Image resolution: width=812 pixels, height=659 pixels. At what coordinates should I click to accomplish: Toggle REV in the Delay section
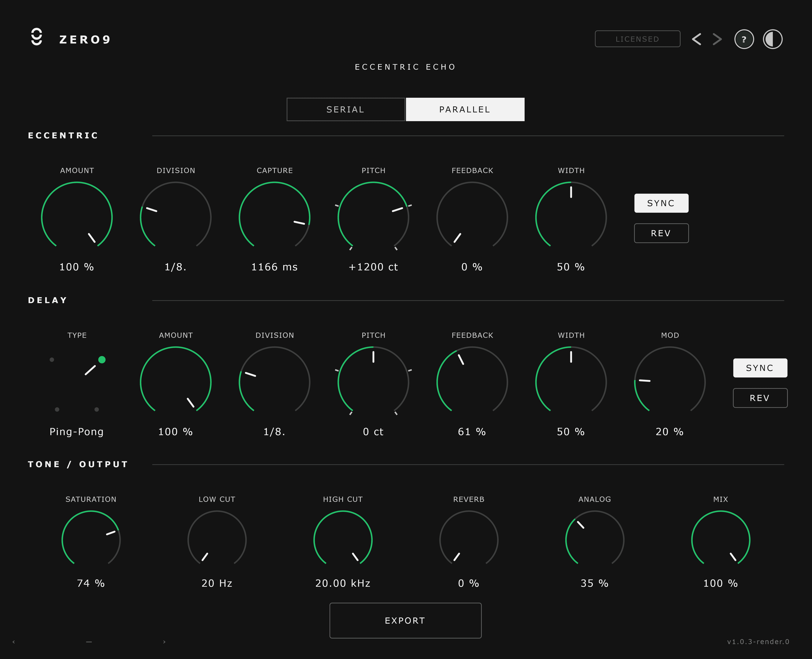pyautogui.click(x=760, y=398)
